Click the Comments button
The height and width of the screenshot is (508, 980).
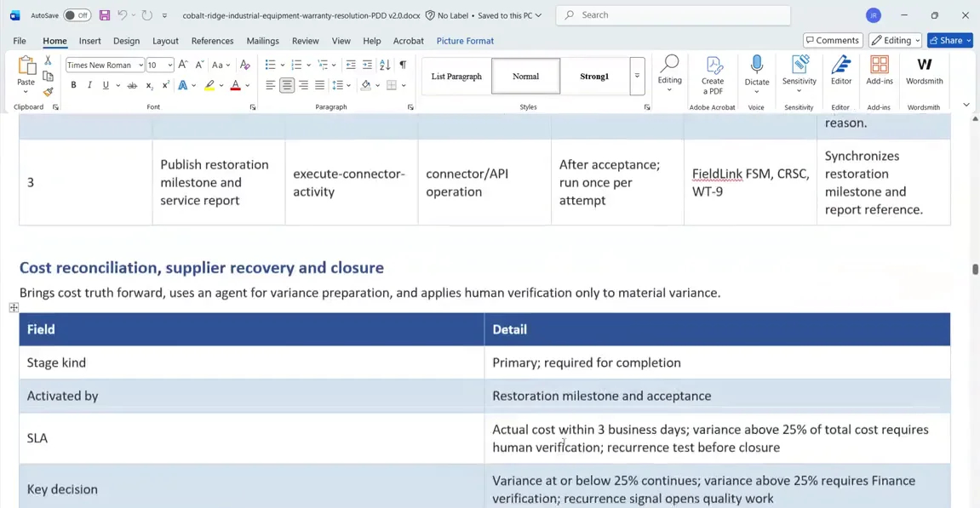tap(833, 41)
